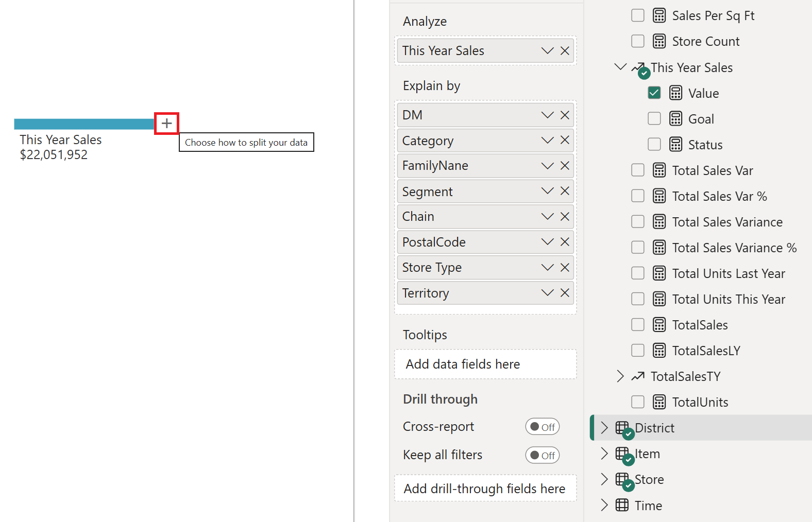Remove This Year Sales from Analyze
The height and width of the screenshot is (522, 812).
[565, 51]
